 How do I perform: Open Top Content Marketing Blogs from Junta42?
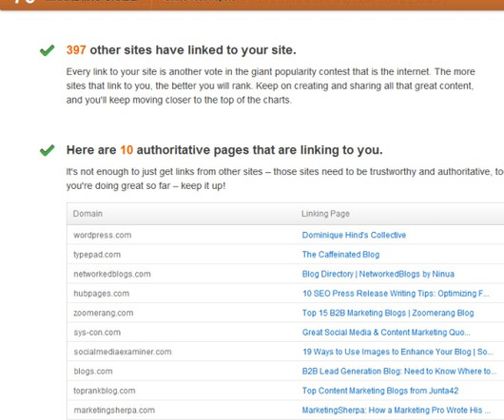tap(380, 391)
